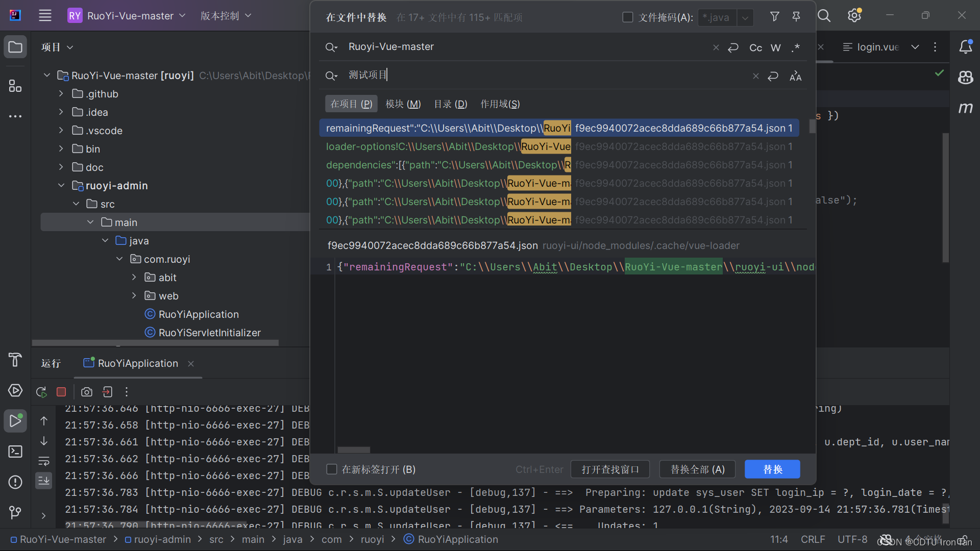Image resolution: width=980 pixels, height=551 pixels.
Task: Switch to the Module scope tab
Action: click(x=403, y=104)
